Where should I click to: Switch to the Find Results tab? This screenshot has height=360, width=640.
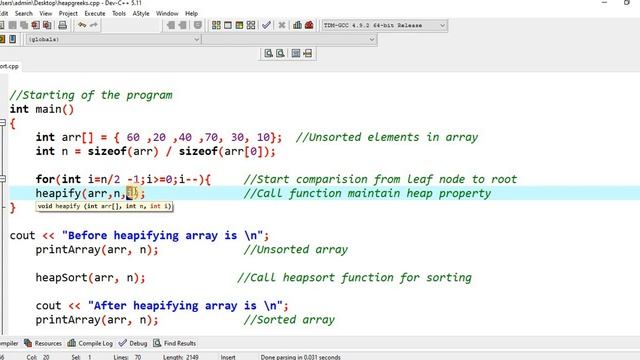tap(175, 343)
